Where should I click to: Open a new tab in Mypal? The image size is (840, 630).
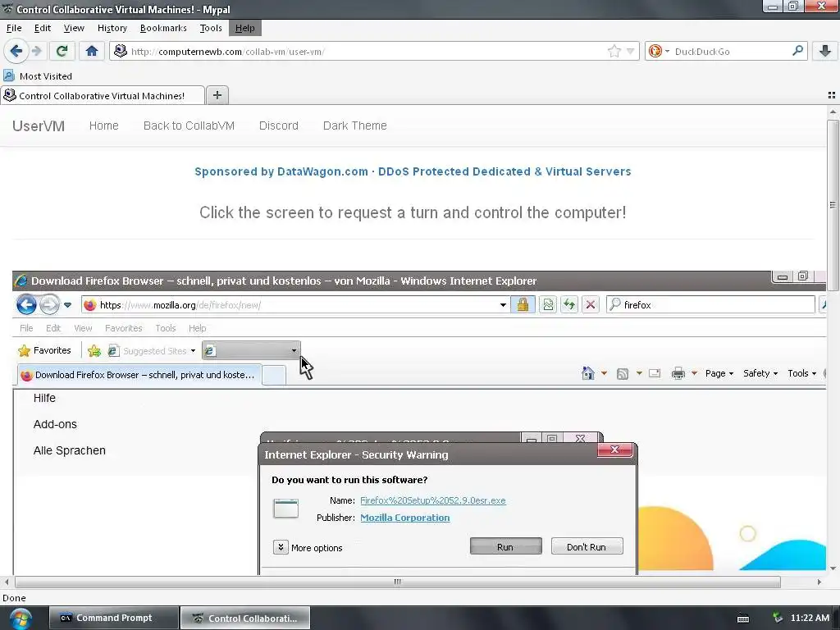(217, 95)
